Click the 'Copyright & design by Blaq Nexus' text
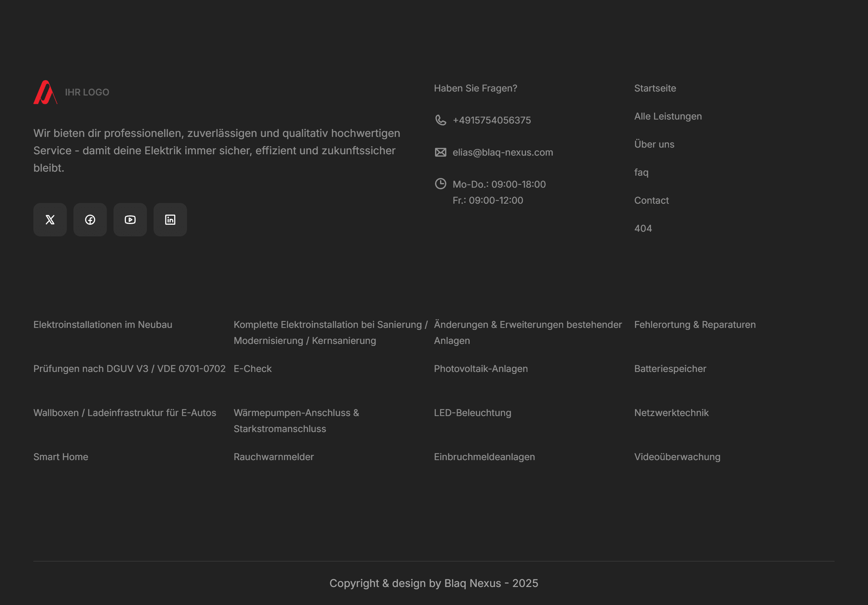The width and height of the screenshot is (868, 605). tap(434, 583)
